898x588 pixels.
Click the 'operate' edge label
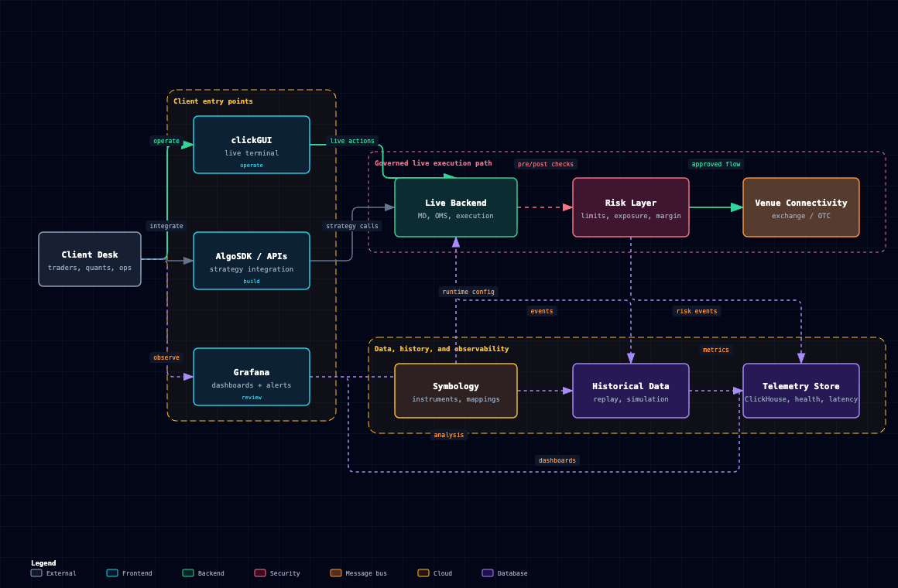tap(166, 141)
